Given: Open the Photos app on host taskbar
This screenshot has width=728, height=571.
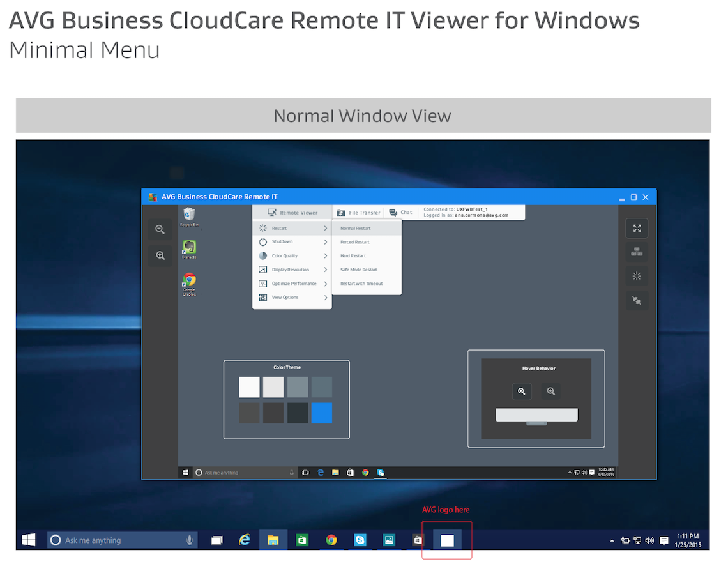Looking at the screenshot, I should pyautogui.click(x=389, y=540).
